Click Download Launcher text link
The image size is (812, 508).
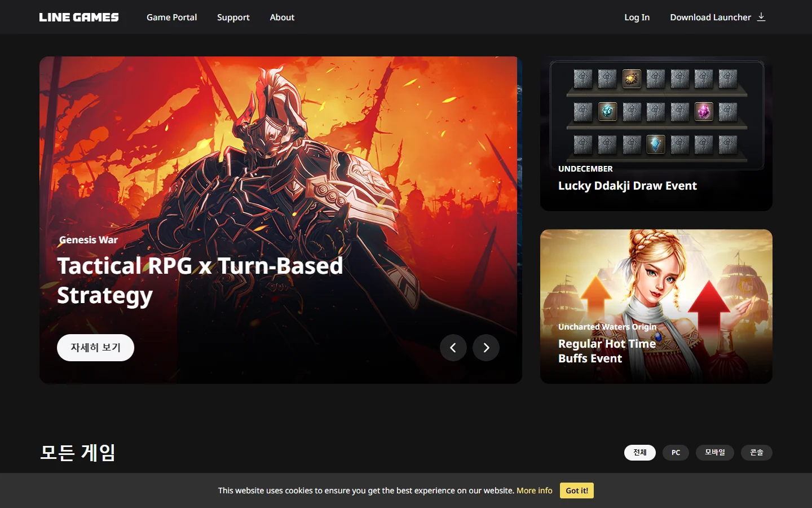coord(710,17)
